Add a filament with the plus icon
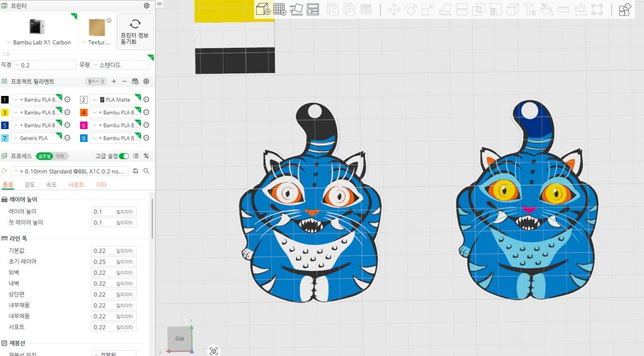The width and height of the screenshot is (644, 356). point(114,82)
